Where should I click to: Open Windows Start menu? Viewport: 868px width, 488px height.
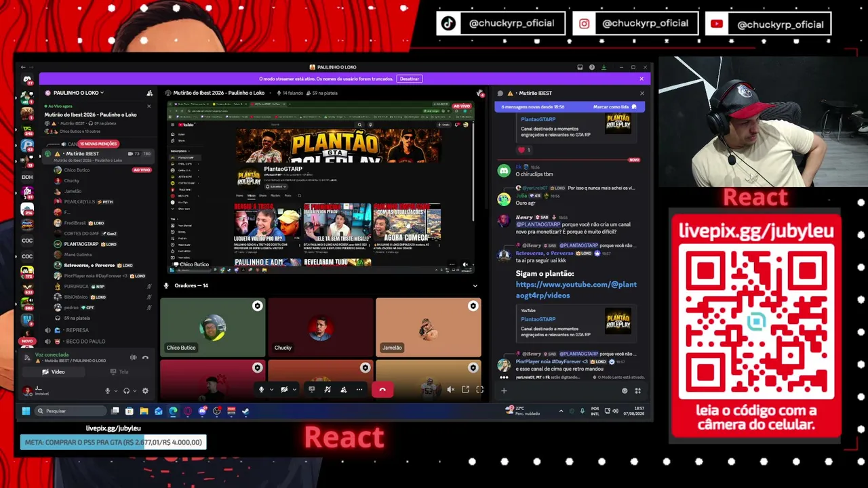click(x=26, y=411)
